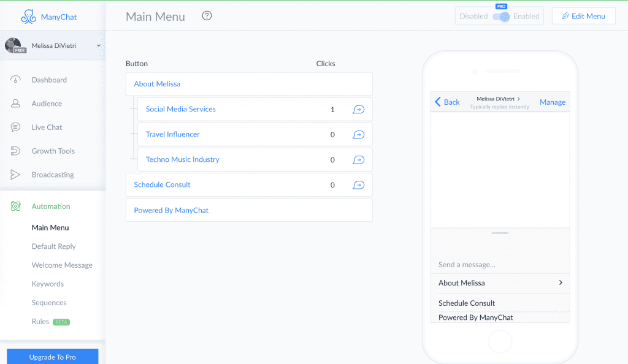628x364 pixels.
Task: Click the Dashboard gauge icon
Action: 16,80
